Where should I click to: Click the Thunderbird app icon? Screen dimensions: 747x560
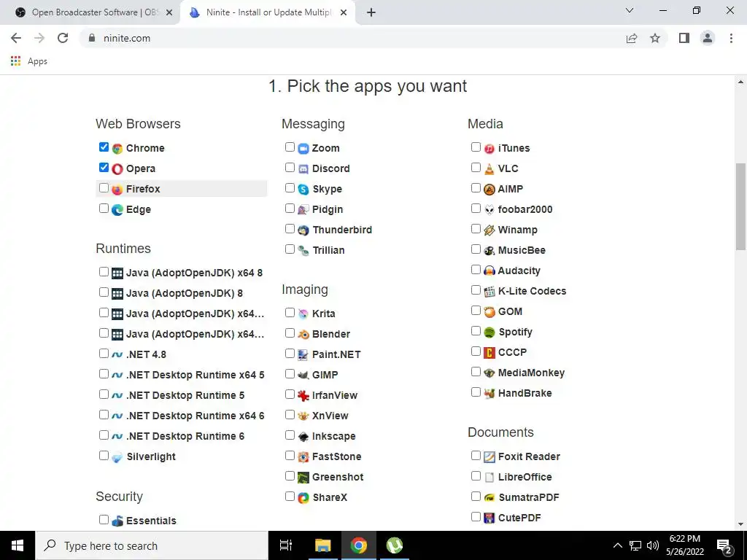303,230
